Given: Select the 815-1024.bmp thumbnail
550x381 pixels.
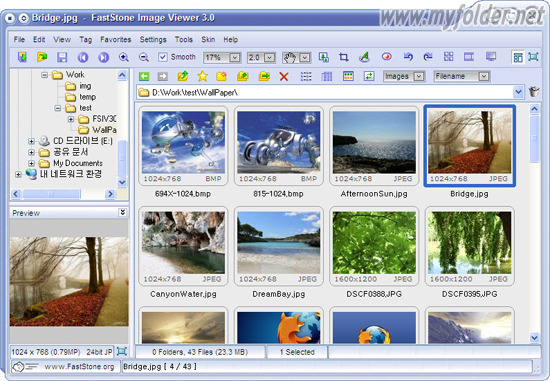Looking at the screenshot, I should pyautogui.click(x=279, y=146).
